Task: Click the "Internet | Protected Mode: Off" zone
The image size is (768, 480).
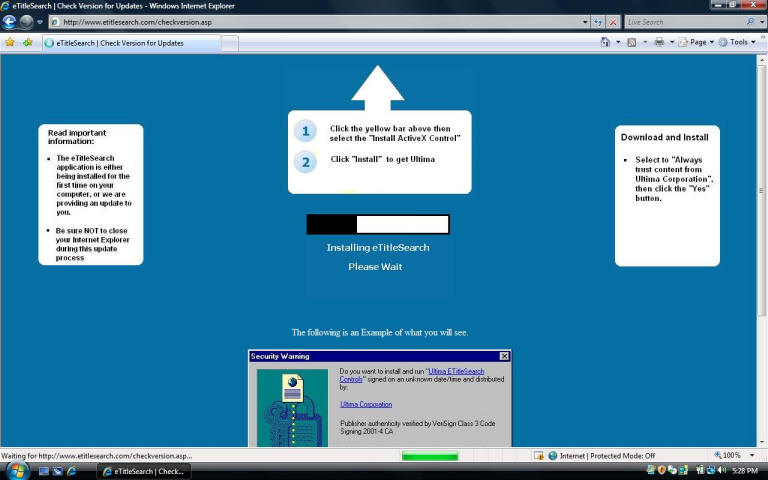Action: pos(601,456)
